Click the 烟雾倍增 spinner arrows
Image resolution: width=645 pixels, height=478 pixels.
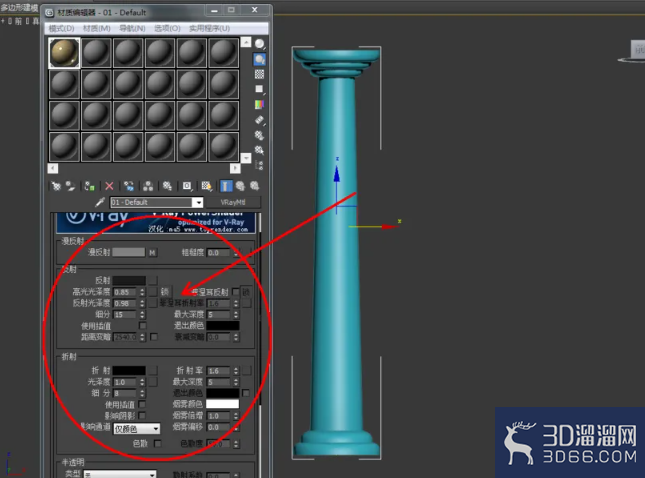point(236,416)
